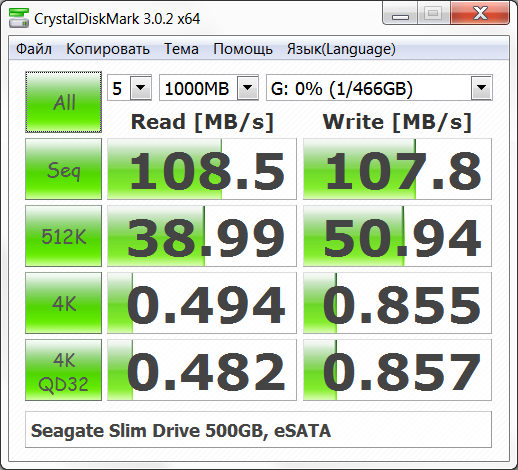This screenshot has height=470, width=518.
Task: Open the Язык(Language) menu
Action: pos(341,49)
